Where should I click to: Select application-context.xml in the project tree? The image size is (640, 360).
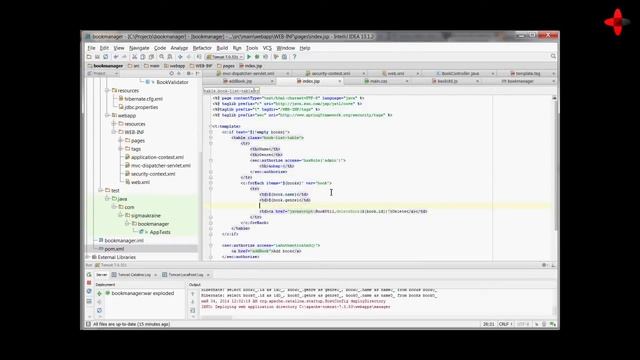(x=157, y=157)
